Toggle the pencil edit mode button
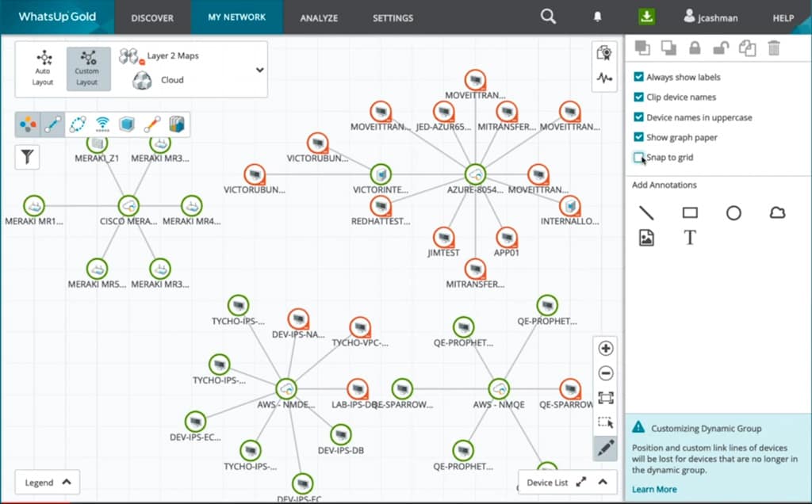812x504 pixels. 605,448
